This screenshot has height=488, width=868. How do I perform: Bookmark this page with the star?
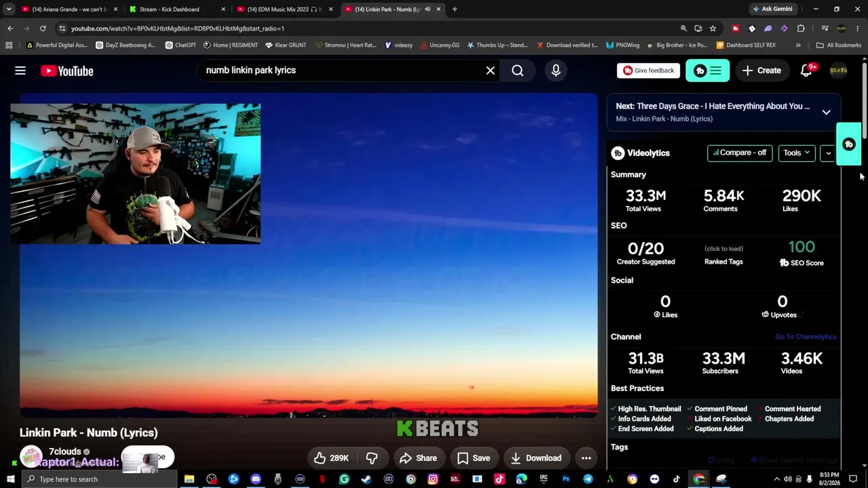tap(713, 28)
